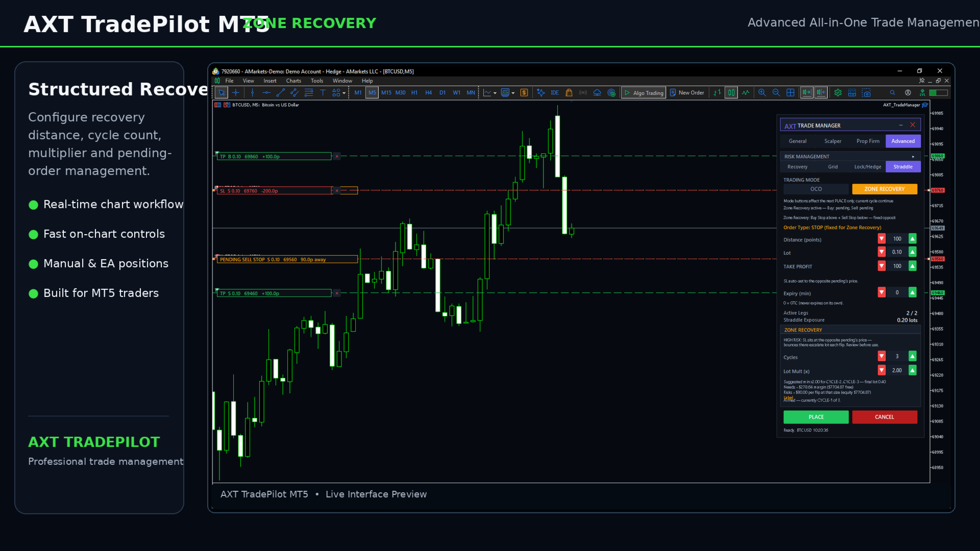The height and width of the screenshot is (551, 980).
Task: Click the green PLACE button
Action: click(816, 417)
